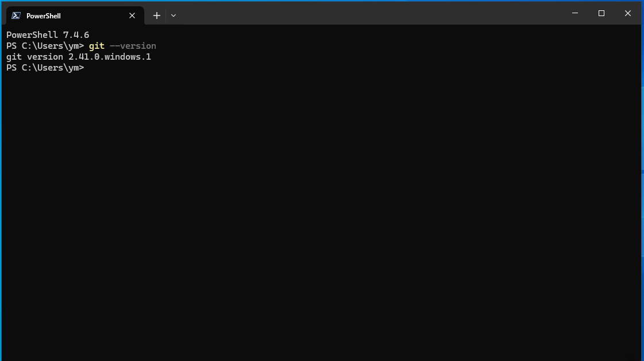Click the 'PowerShell 7.4.6' banner text
The height and width of the screenshot is (361, 644).
tap(48, 35)
